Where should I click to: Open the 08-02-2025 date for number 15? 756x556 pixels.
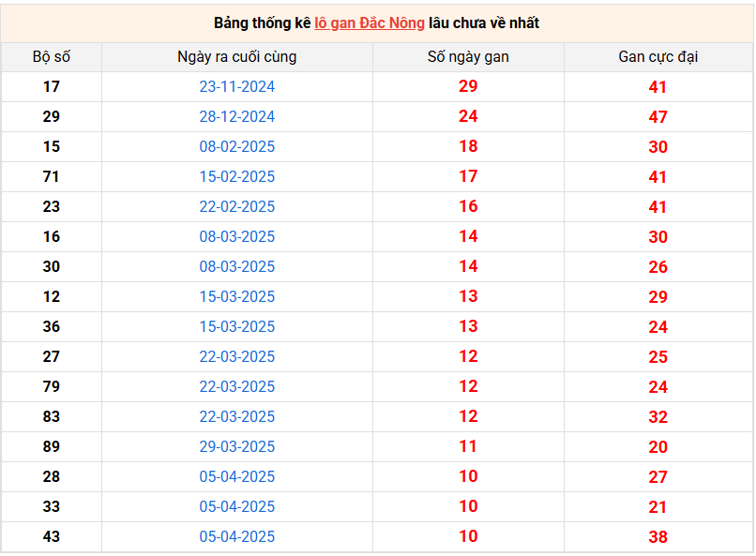tap(236, 147)
